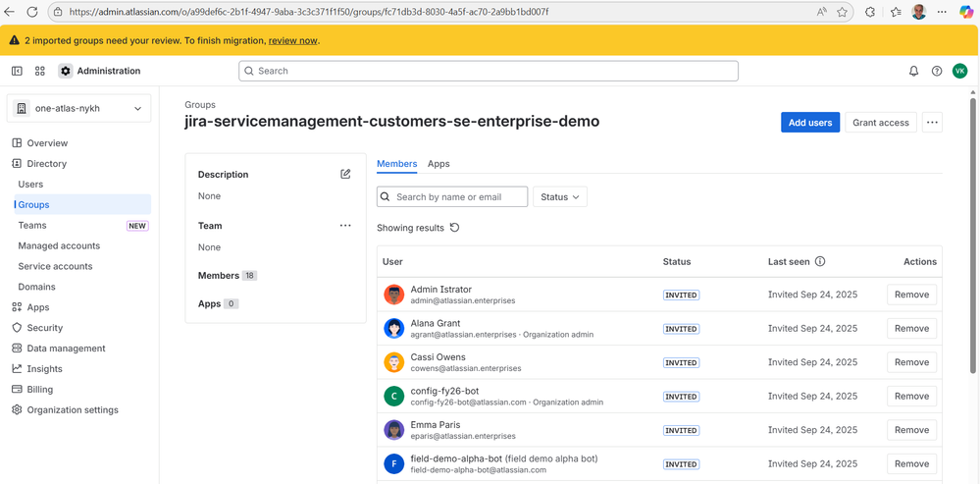
Task: Open the Status filter dropdown
Action: click(x=560, y=197)
